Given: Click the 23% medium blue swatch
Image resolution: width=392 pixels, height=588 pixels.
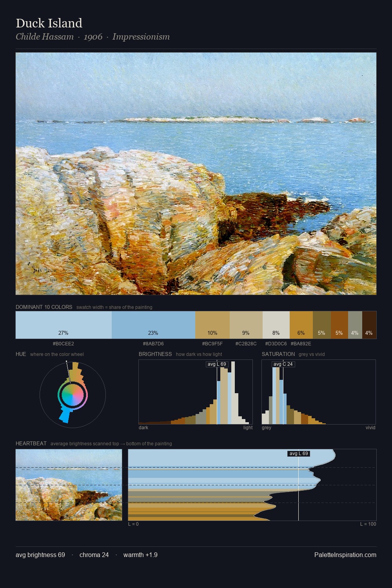Looking at the screenshot, I should [x=153, y=325].
